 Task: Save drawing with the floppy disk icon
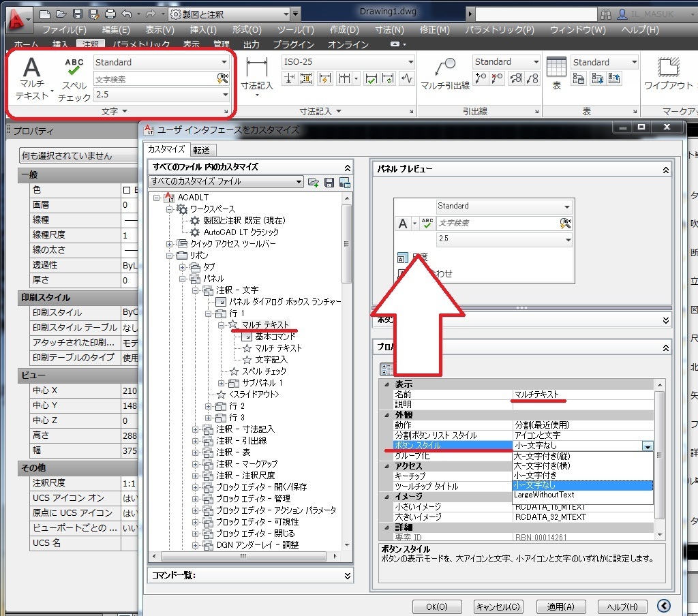pyautogui.click(x=78, y=14)
